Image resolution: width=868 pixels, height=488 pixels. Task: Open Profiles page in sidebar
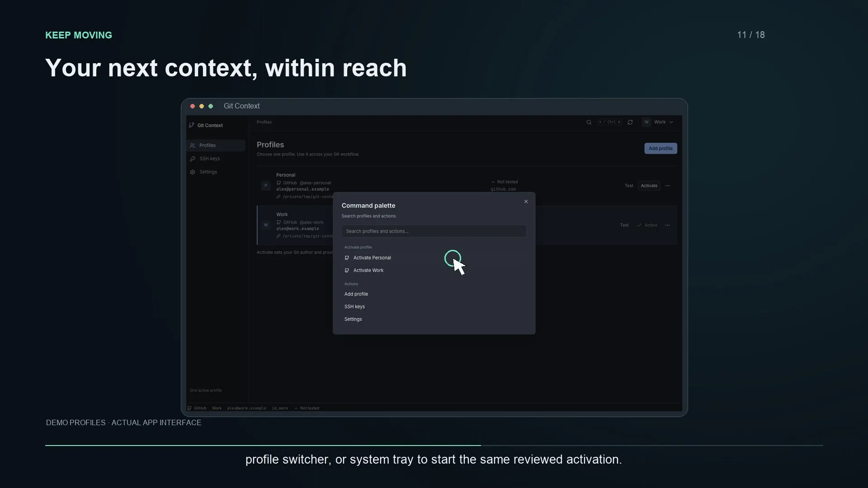tap(216, 145)
